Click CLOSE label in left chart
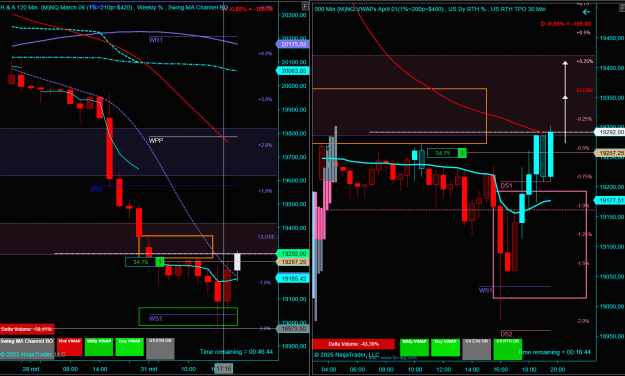The image size is (625, 376). pos(266,237)
